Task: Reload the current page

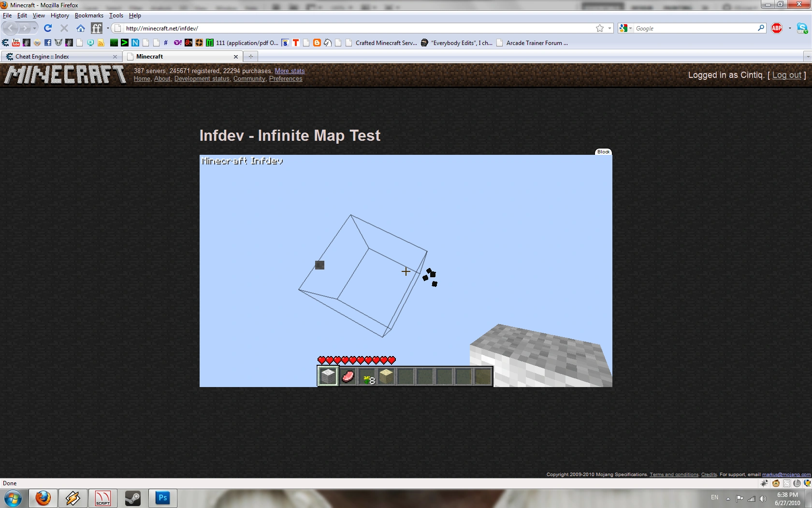Action: [48, 28]
